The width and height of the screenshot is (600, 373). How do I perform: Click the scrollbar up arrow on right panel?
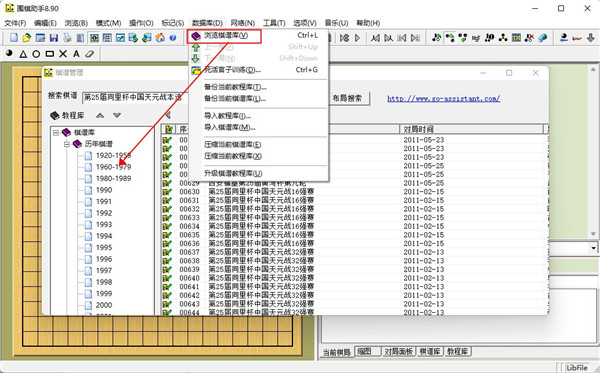pos(593,69)
